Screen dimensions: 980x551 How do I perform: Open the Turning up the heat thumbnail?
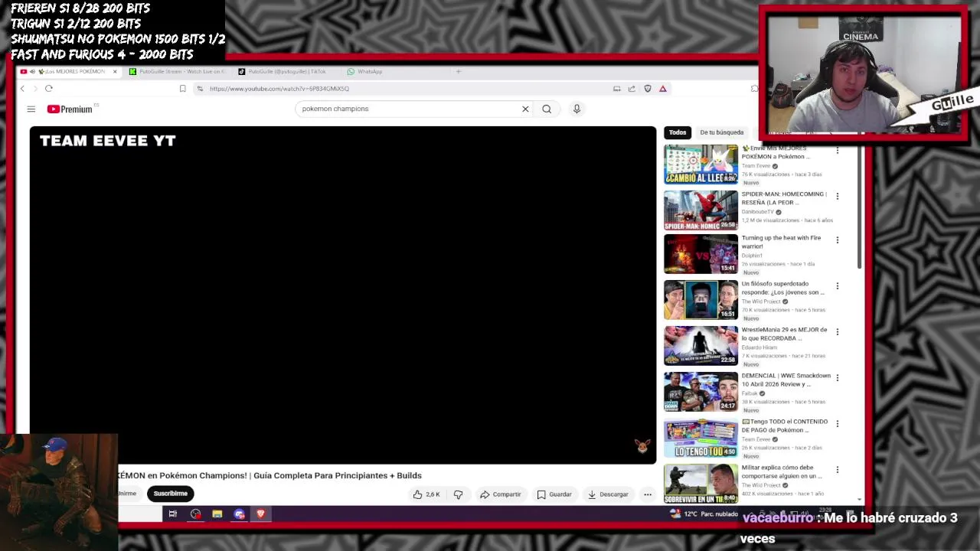(x=701, y=254)
